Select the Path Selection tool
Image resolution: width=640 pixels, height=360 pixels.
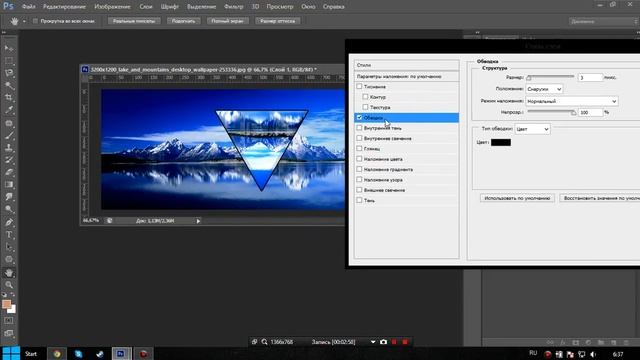point(9,247)
